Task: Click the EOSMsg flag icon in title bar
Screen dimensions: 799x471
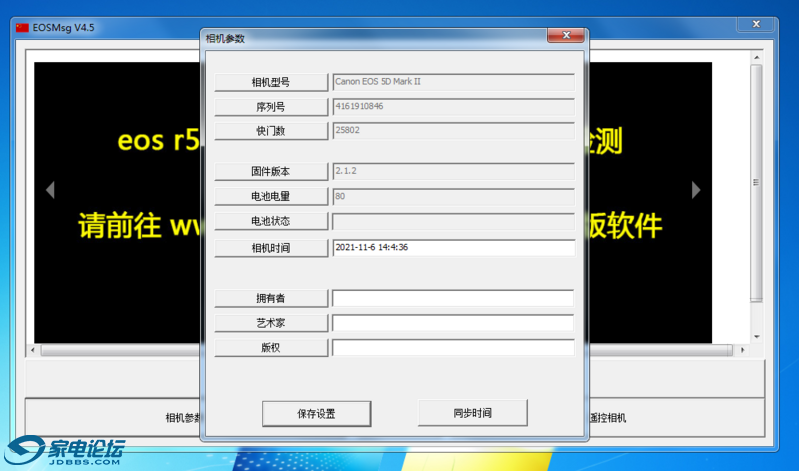Action: (22, 28)
